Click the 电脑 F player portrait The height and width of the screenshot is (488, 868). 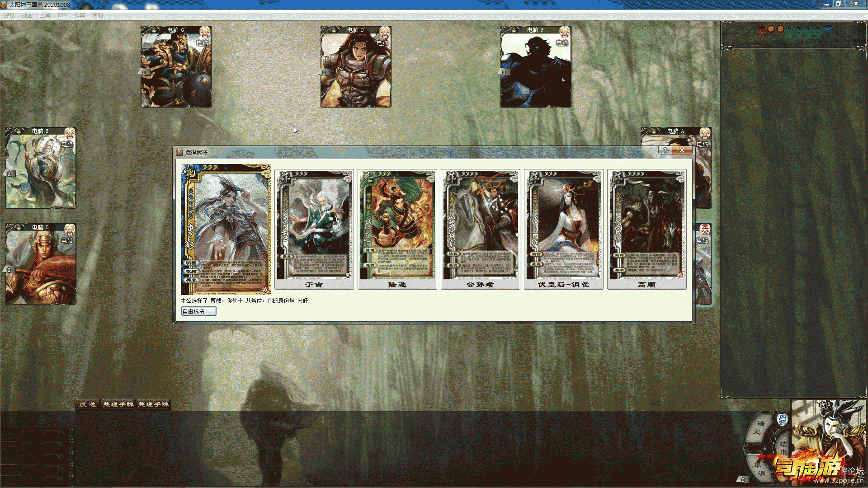536,66
